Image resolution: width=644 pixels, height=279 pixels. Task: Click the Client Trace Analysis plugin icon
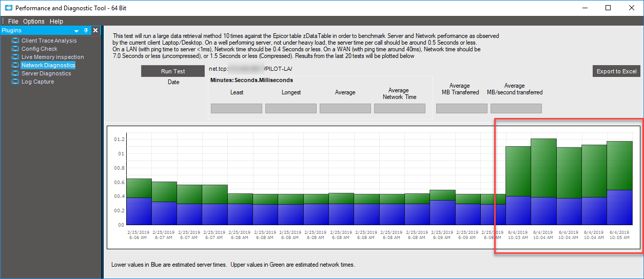15,41
